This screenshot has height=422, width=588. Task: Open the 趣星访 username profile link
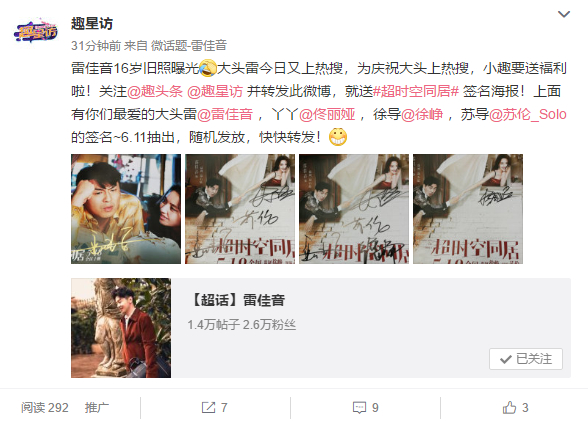(92, 24)
